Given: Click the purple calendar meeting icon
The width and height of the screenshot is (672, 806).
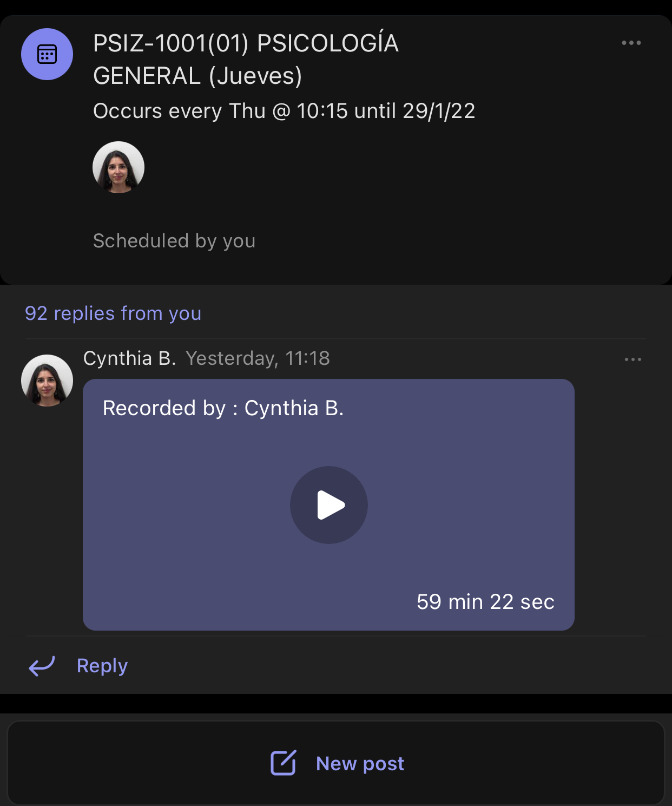Looking at the screenshot, I should 47,54.
